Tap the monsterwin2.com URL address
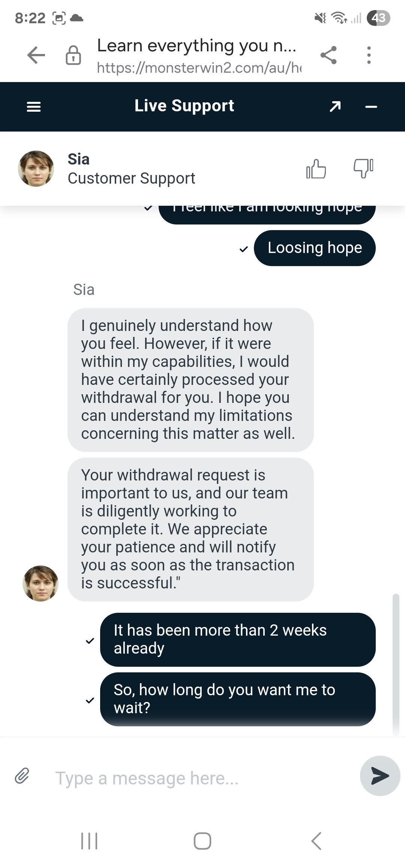405x868 pixels. pos(199,68)
